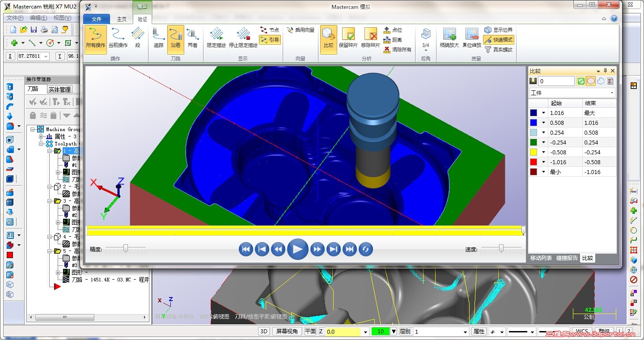Open the 工件 dropdown in 比较 panel

(x=572, y=93)
